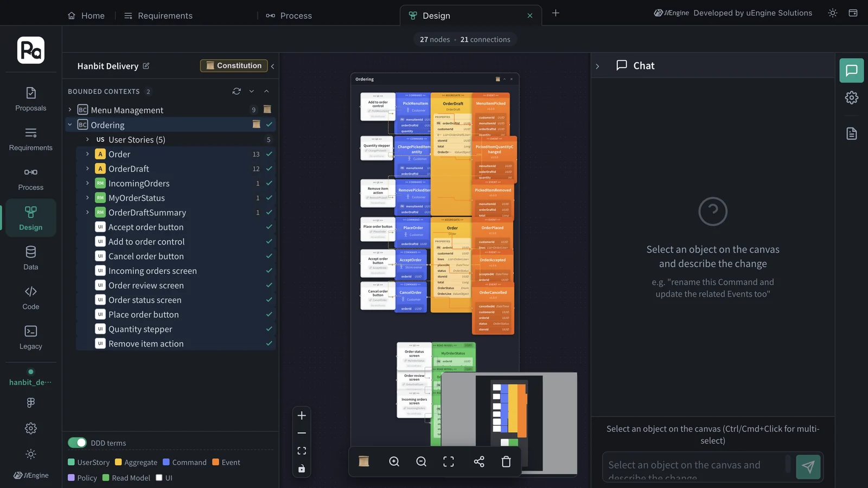Click the plus zoom-in button on canvas

pyautogui.click(x=302, y=415)
